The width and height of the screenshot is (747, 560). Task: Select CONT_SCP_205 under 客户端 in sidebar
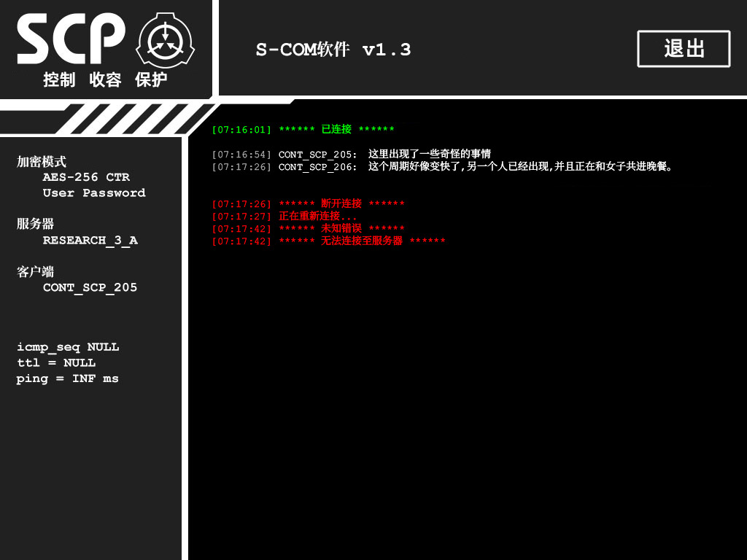[90, 287]
